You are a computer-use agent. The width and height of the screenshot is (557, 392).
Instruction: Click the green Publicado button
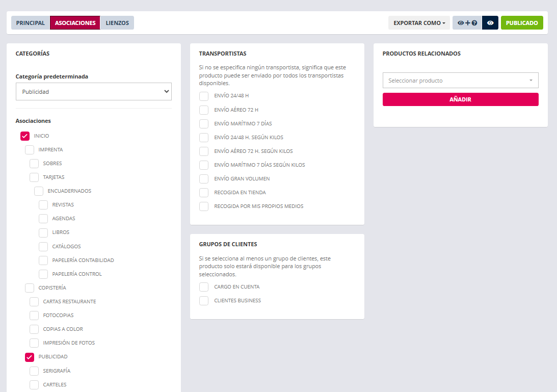tap(522, 23)
